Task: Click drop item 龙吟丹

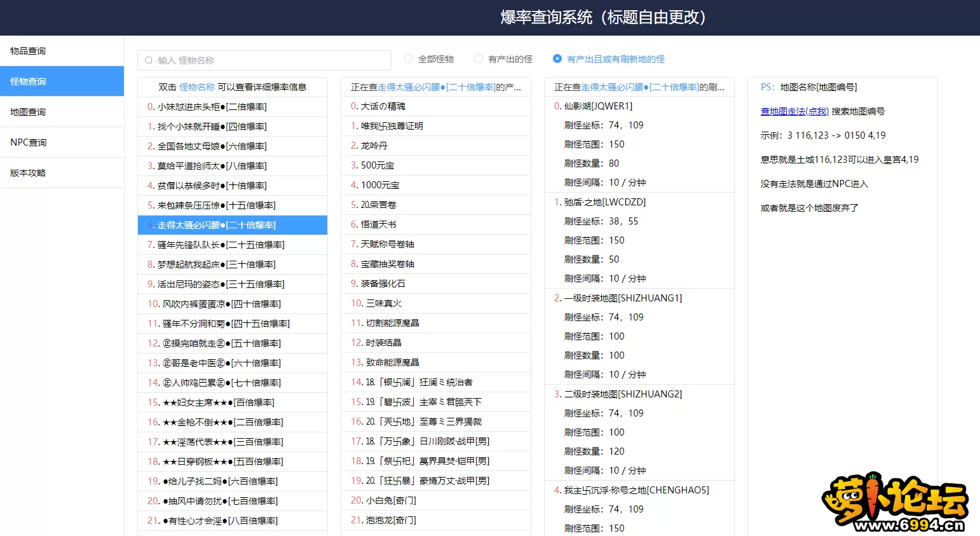Action: click(436, 146)
